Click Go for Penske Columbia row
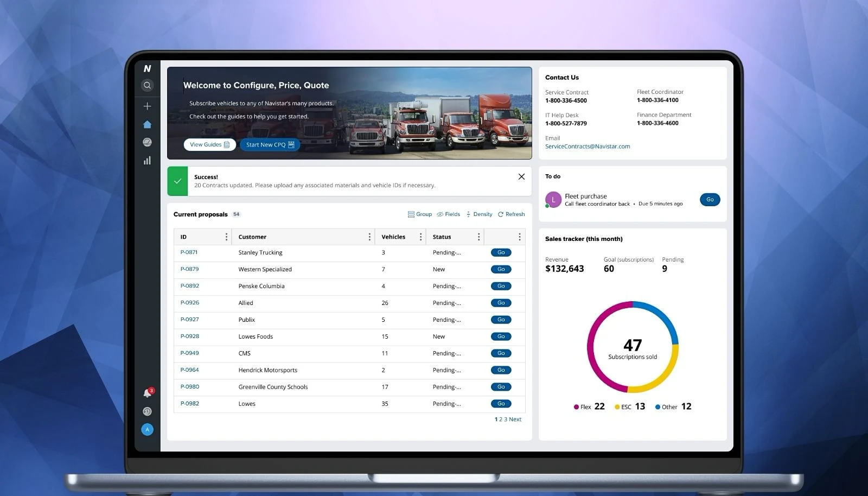The height and width of the screenshot is (496, 868). click(x=501, y=286)
